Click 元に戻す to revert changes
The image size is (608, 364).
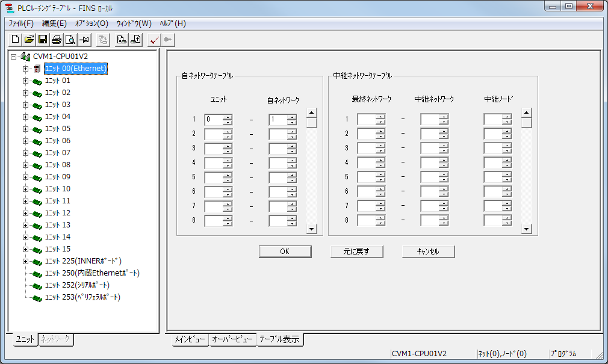[355, 251]
